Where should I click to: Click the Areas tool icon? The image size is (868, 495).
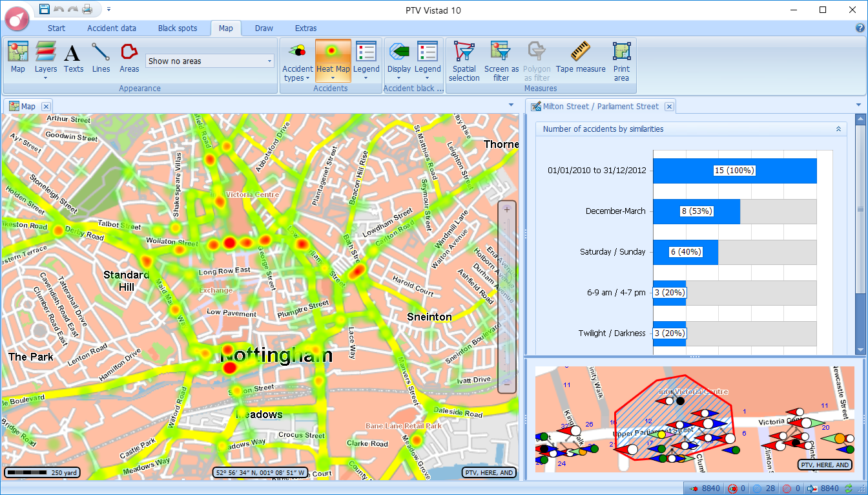coord(129,58)
